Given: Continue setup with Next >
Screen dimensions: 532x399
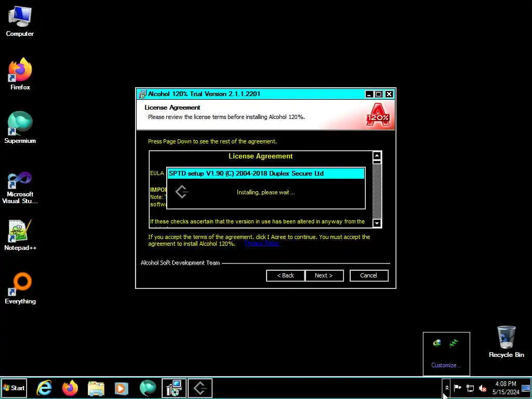Looking at the screenshot, I should pyautogui.click(x=324, y=275).
